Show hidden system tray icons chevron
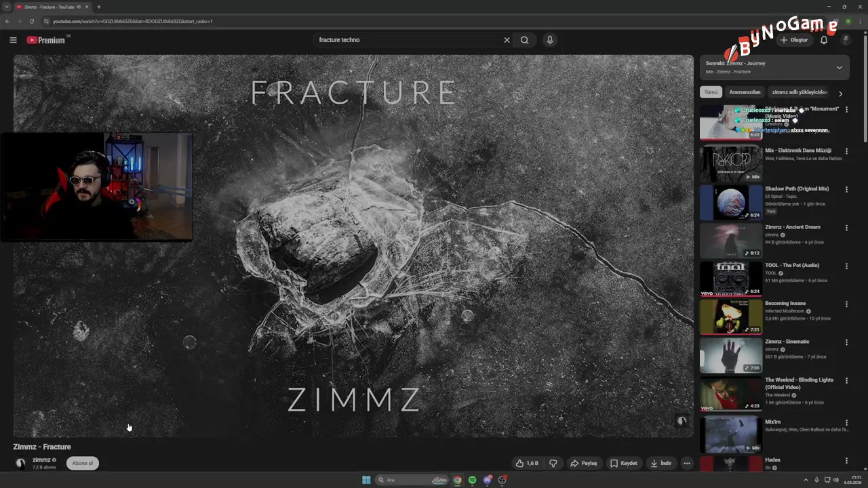 806,480
